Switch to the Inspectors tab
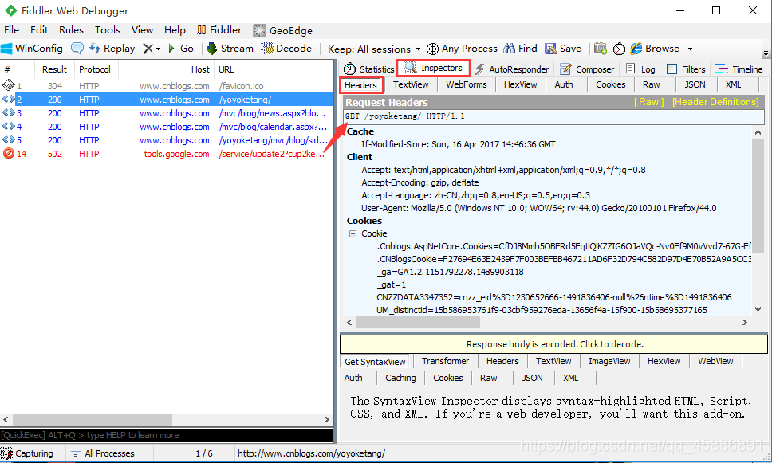 (x=434, y=68)
